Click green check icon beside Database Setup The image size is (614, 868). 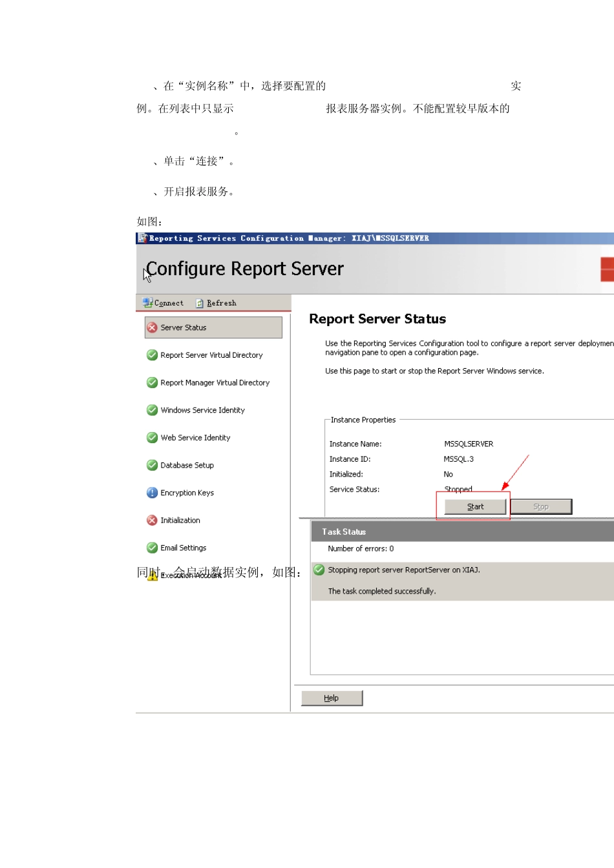[x=152, y=465]
